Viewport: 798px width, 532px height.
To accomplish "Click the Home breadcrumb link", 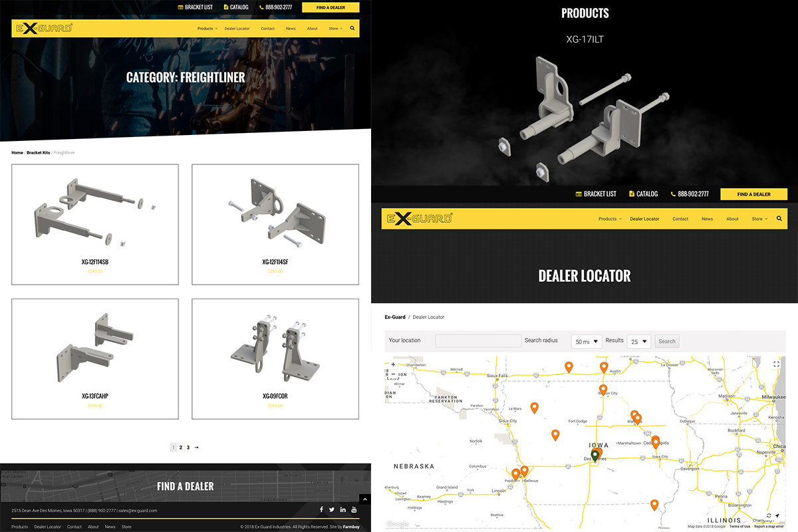I will [17, 153].
